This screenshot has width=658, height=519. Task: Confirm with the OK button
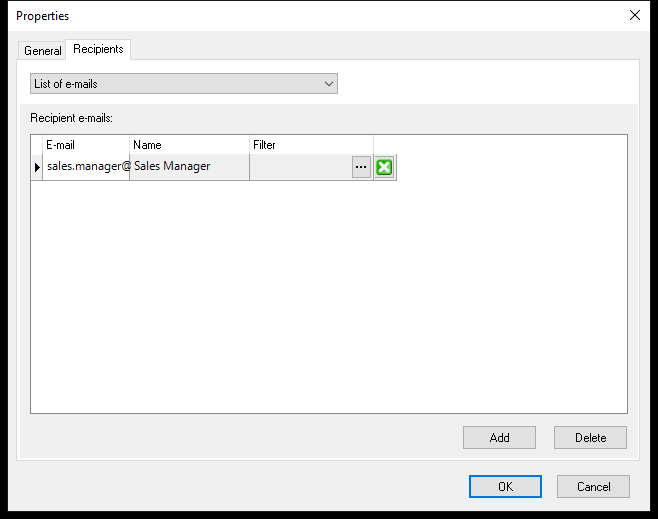coord(505,487)
